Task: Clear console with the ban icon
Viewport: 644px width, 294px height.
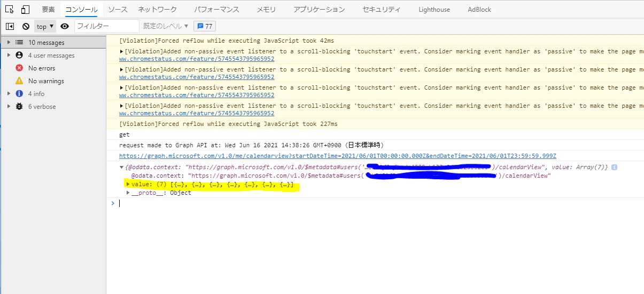Action: coord(26,26)
